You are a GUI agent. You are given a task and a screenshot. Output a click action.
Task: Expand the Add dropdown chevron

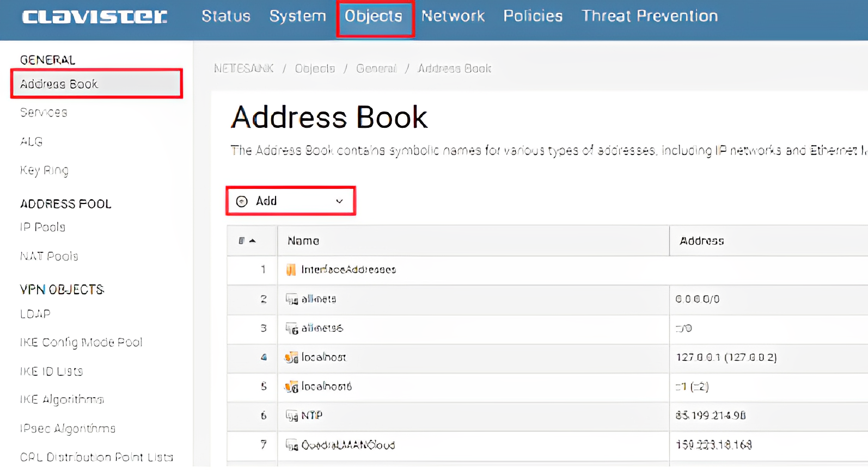click(x=339, y=201)
